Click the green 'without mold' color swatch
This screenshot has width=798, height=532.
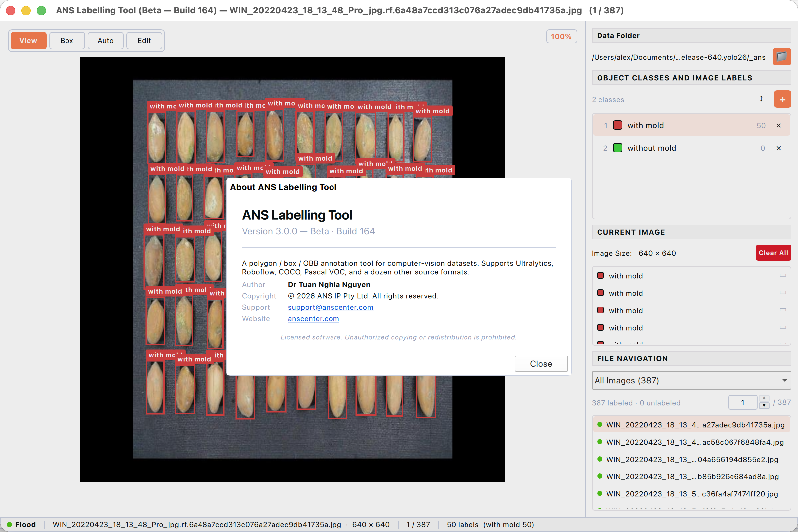coord(617,148)
